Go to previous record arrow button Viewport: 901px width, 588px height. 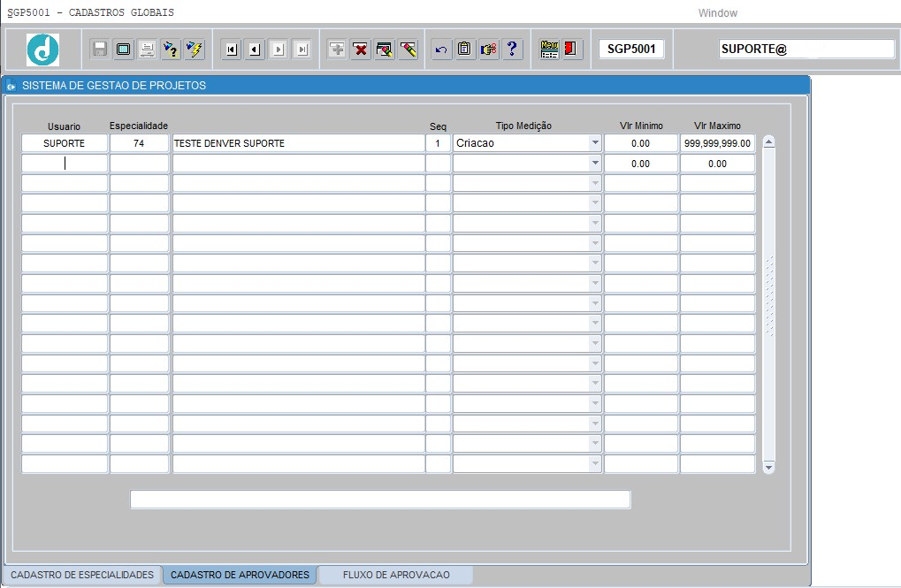(255, 50)
